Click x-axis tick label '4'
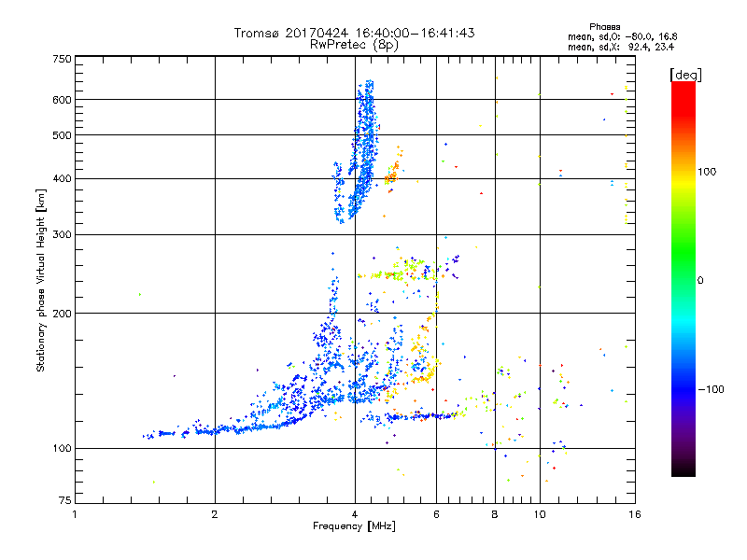The width and height of the screenshot is (747, 560). pos(355,514)
